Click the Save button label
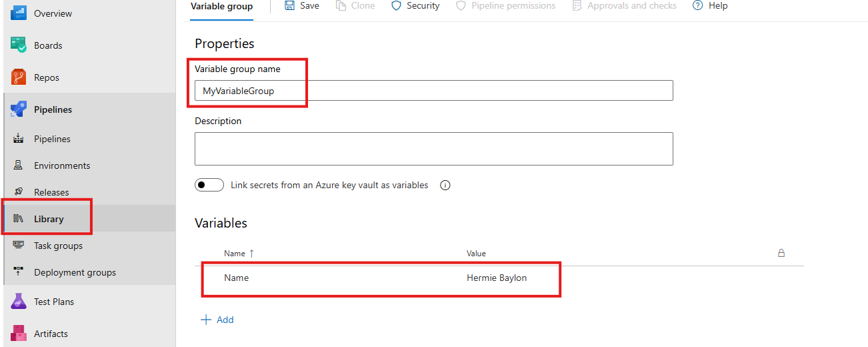The image size is (868, 347). pyautogui.click(x=309, y=5)
